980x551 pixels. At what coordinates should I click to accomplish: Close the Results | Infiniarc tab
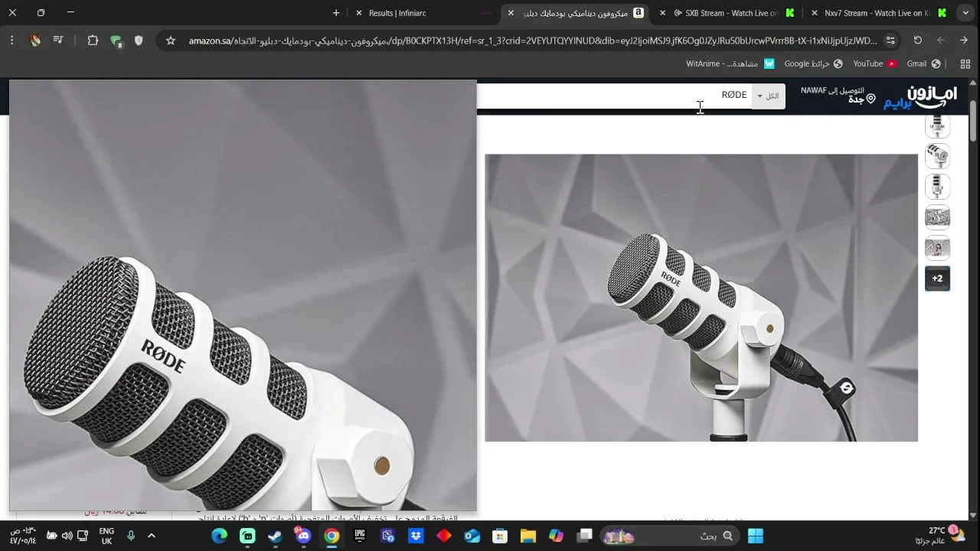[359, 13]
